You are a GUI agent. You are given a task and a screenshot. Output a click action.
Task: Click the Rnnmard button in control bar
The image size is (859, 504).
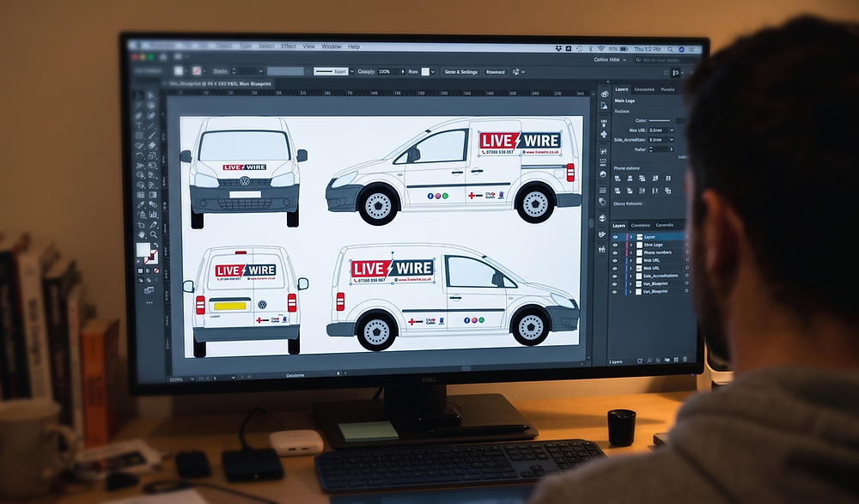pyautogui.click(x=496, y=72)
